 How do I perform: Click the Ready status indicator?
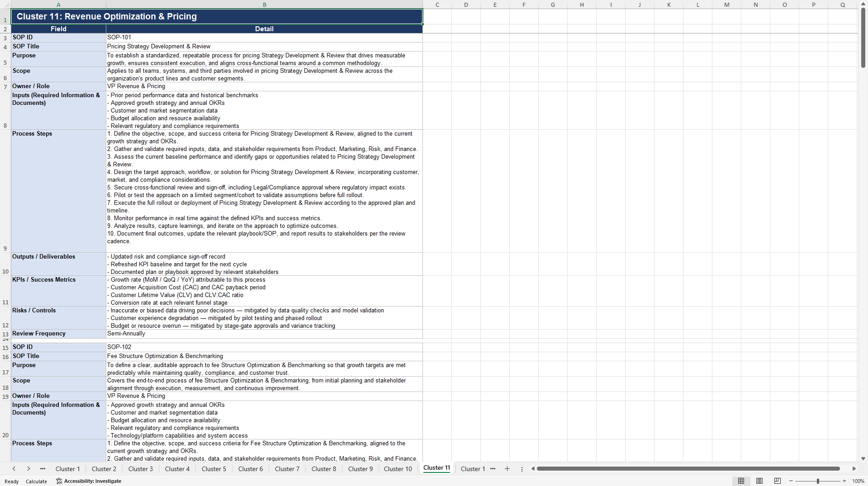click(12, 481)
